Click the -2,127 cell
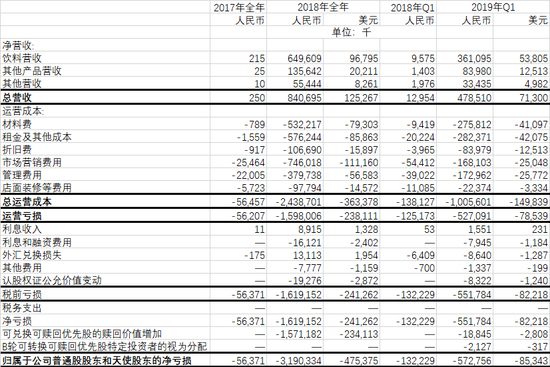 click(477, 347)
